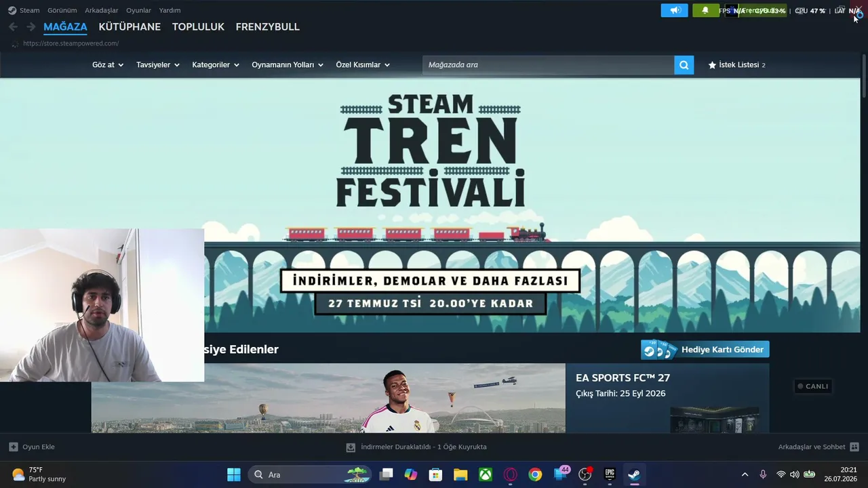Expand the Tavsiyeler dropdown
The width and height of the screenshot is (868, 488).
pos(158,65)
